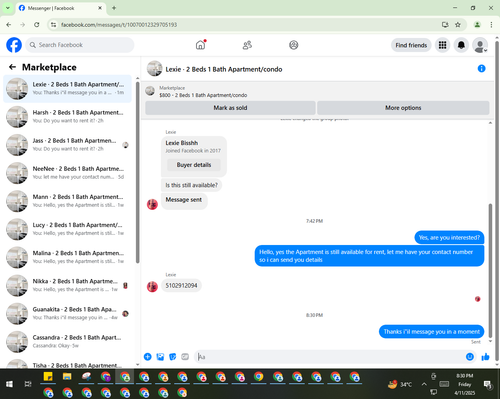500x399 pixels.
Task: Open the taskbar clock and date
Action: (465, 384)
